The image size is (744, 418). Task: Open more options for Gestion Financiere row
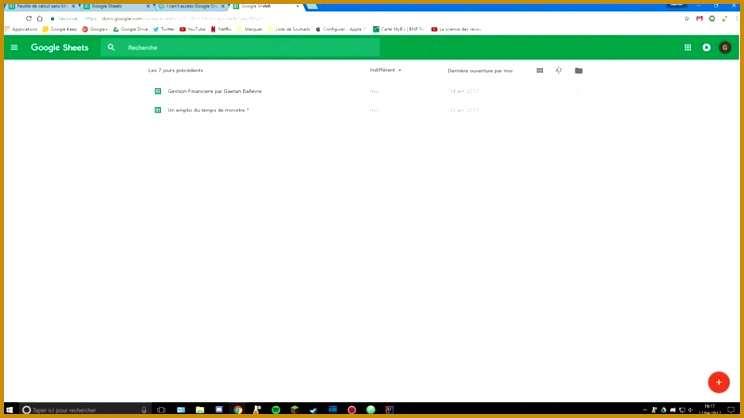[577, 91]
